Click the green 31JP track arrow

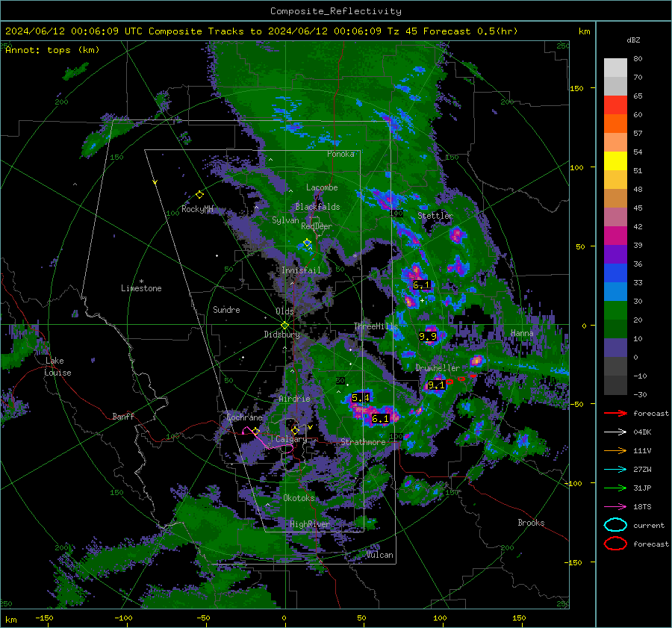(615, 488)
